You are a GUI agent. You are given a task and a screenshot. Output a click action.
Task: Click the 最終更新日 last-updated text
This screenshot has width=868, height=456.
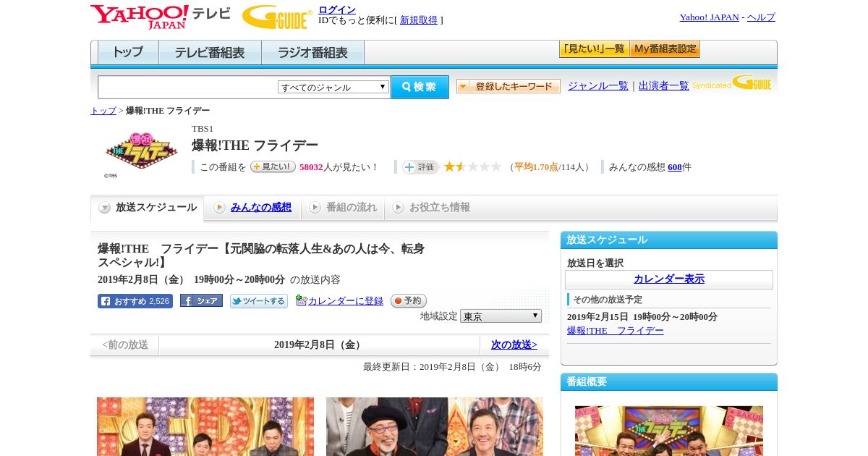452,367
